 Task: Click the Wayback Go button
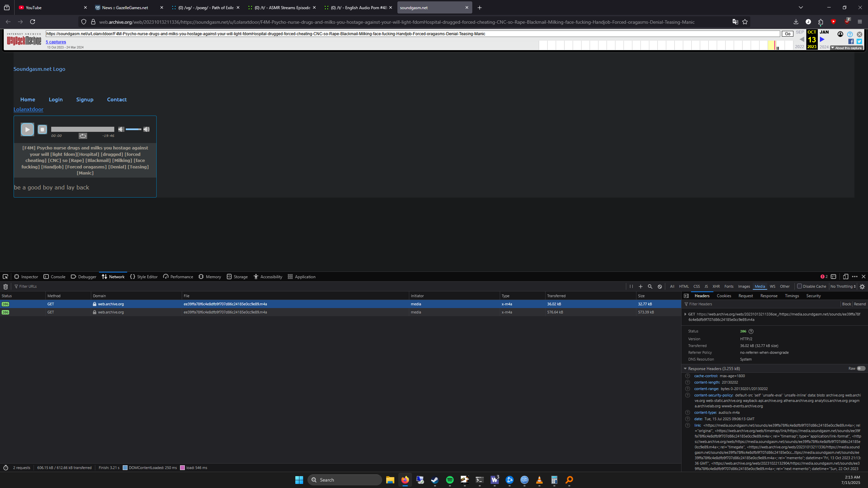pyautogui.click(x=787, y=34)
